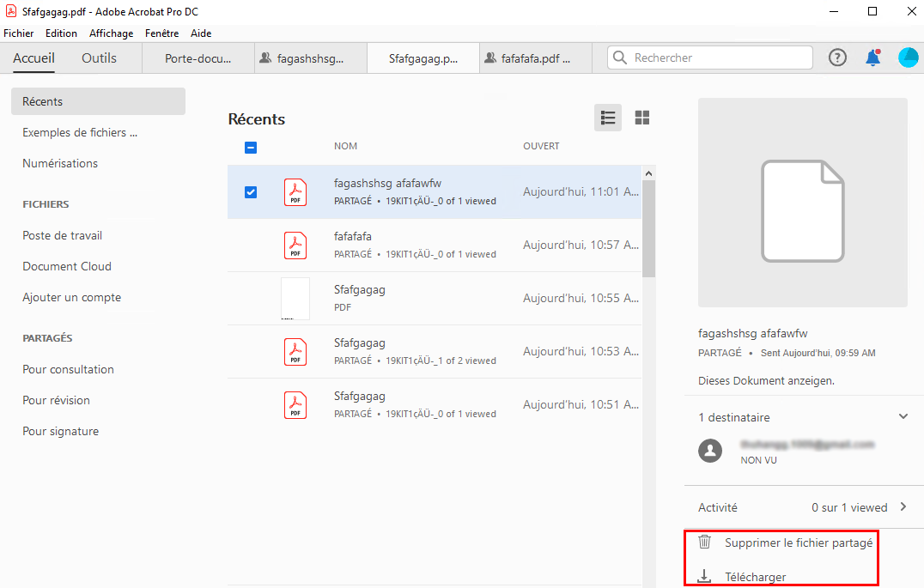
Task: Click the search magnifier icon
Action: [619, 58]
